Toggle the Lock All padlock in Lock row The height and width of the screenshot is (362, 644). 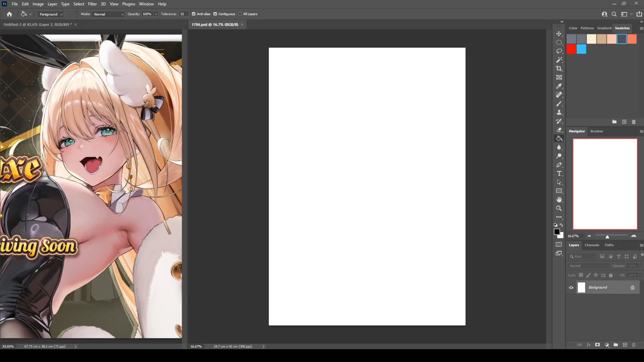coord(610,275)
